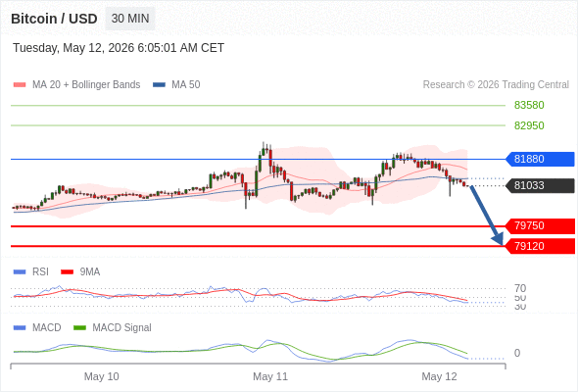Viewport: 578px width, 392px height.
Task: Click the May 10 axis label
Action: click(101, 376)
